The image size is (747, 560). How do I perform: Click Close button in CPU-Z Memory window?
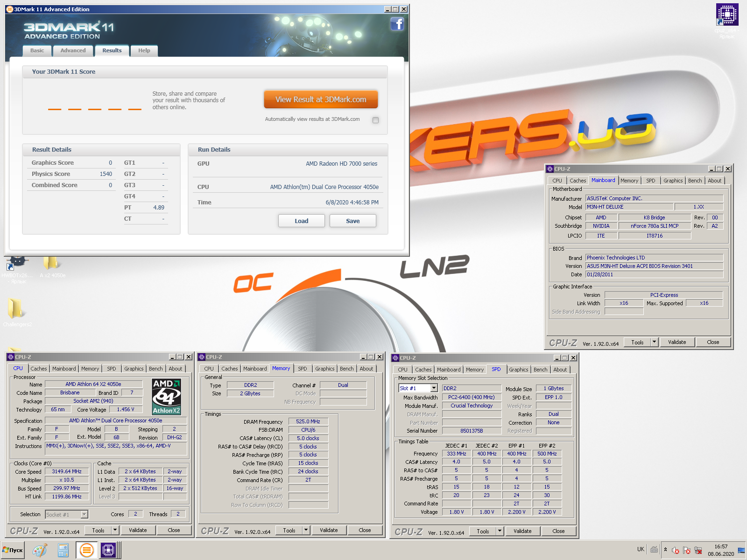tap(365, 530)
